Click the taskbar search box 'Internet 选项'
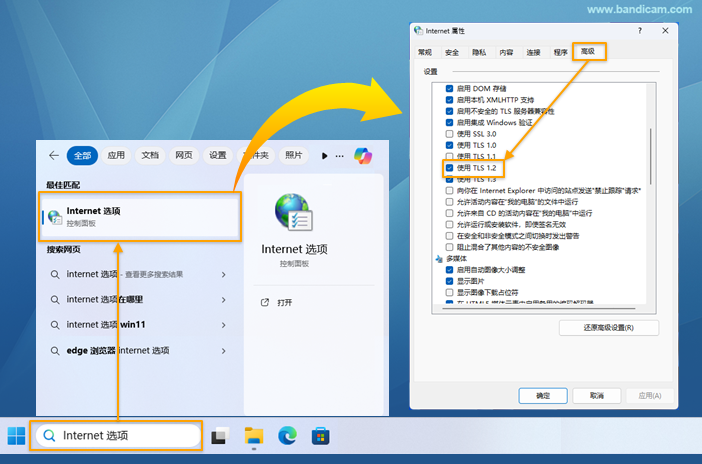Viewport: 702px width, 464px height. (118, 435)
